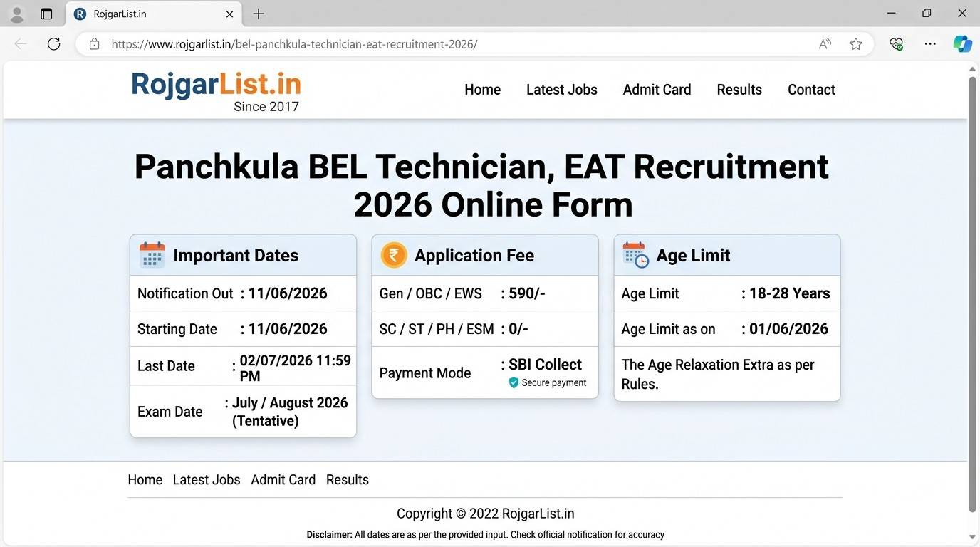980x547 pixels.
Task: Click the Copyright © 2022 RojgarList.in text
Action: [485, 514]
